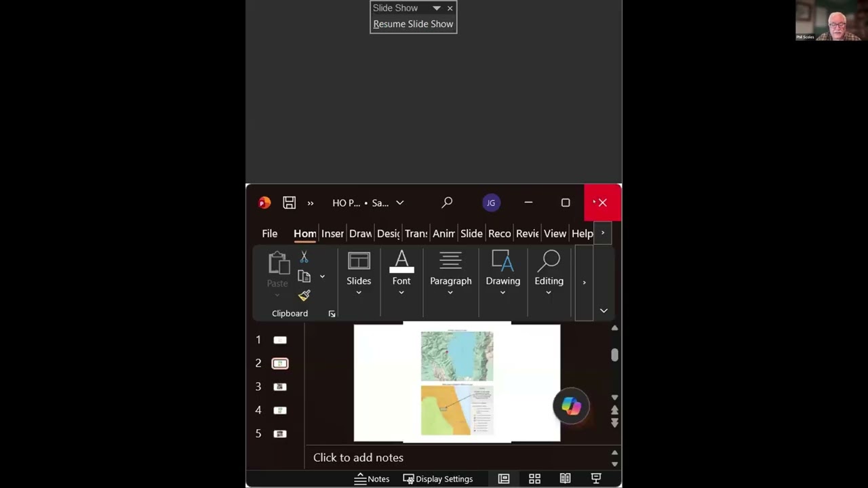Show more ribbon groups arrow
The image size is (868, 488).
584,282
